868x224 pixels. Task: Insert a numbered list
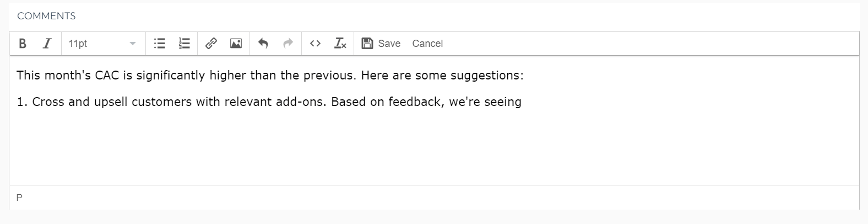coord(185,44)
